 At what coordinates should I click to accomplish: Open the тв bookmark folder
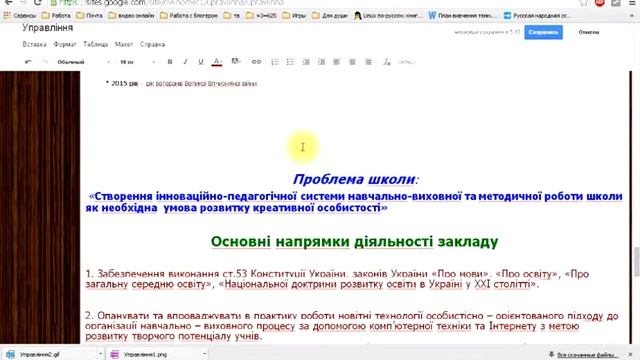click(x=232, y=16)
